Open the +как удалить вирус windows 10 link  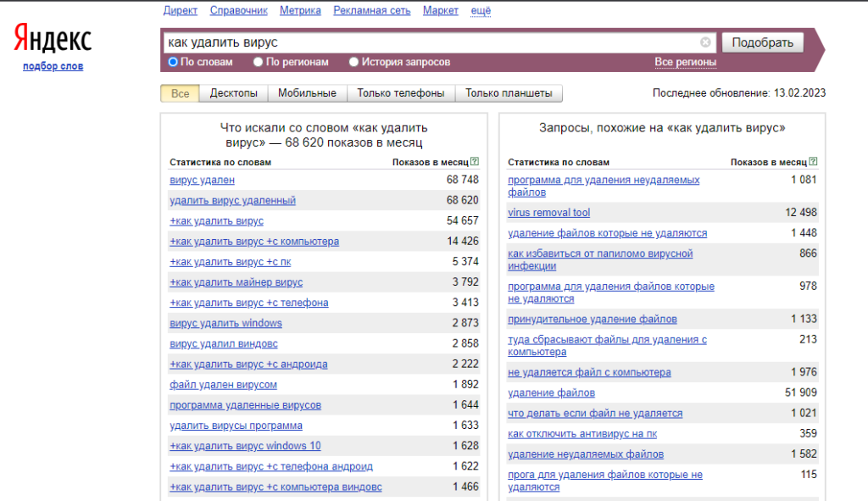[x=245, y=446]
